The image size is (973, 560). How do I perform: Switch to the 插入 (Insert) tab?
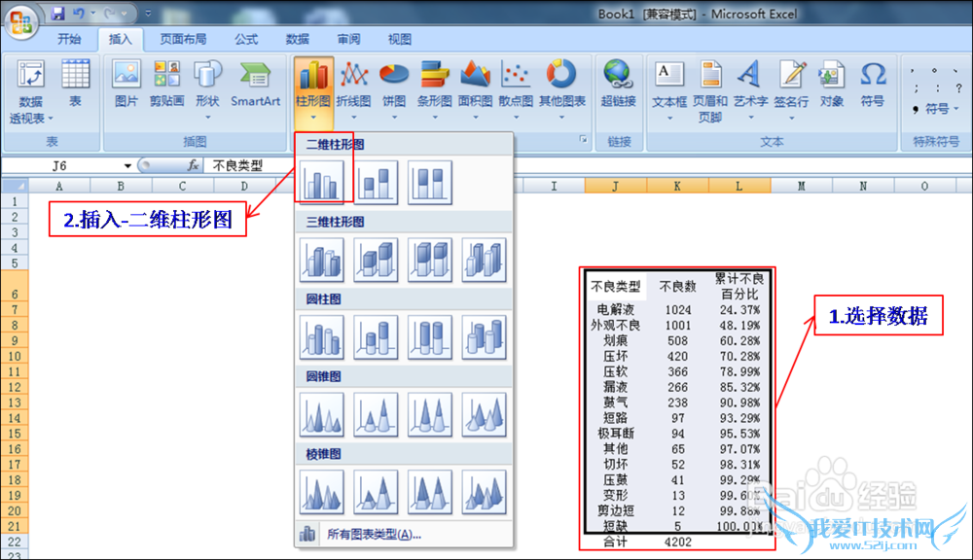click(x=121, y=39)
